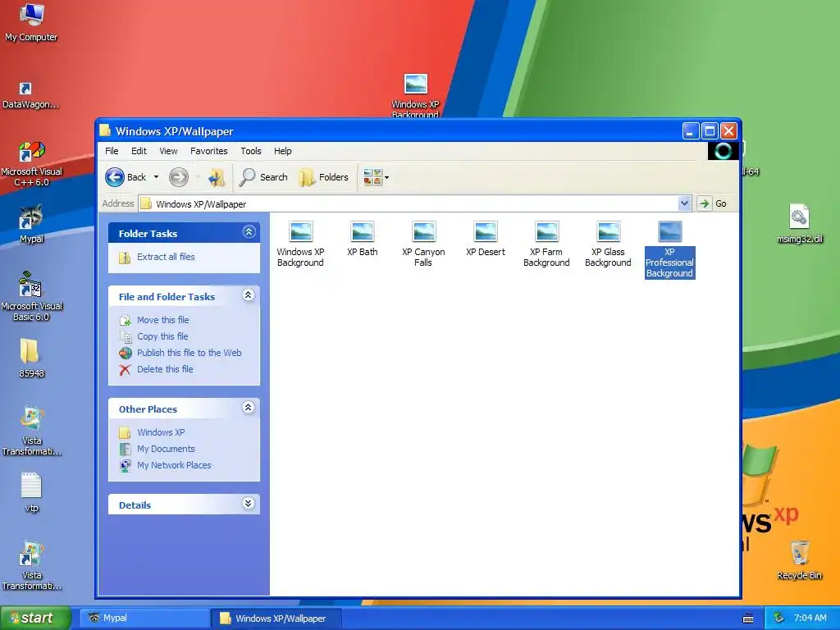
Task: Open the Address bar dropdown list
Action: (684, 203)
